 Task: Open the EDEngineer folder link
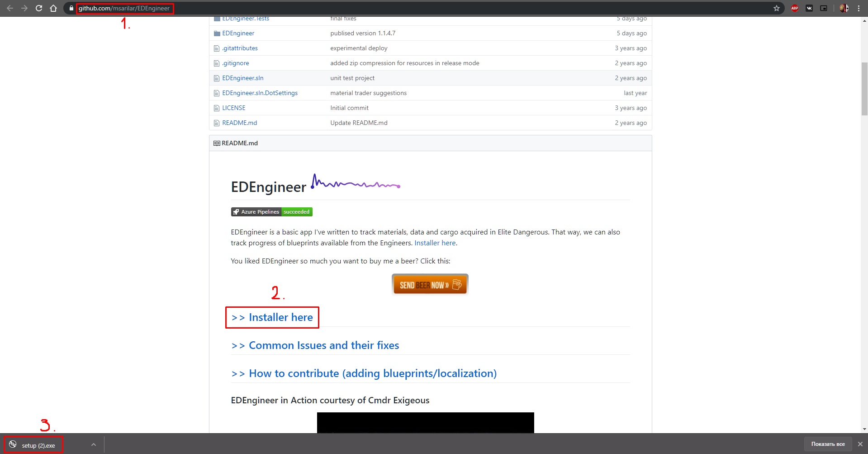(238, 33)
